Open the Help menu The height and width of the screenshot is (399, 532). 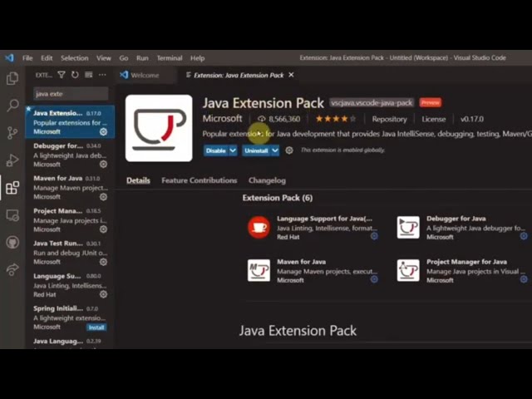point(197,58)
